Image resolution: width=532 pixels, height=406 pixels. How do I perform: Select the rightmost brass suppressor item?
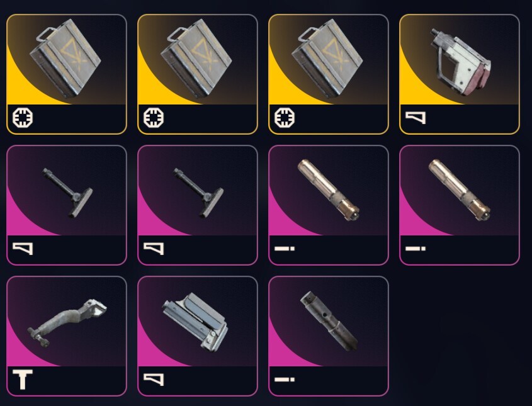click(460, 205)
